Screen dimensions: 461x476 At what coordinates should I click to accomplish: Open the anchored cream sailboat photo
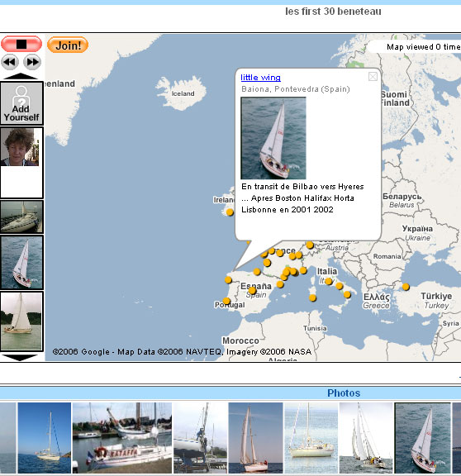pyautogui.click(x=311, y=438)
